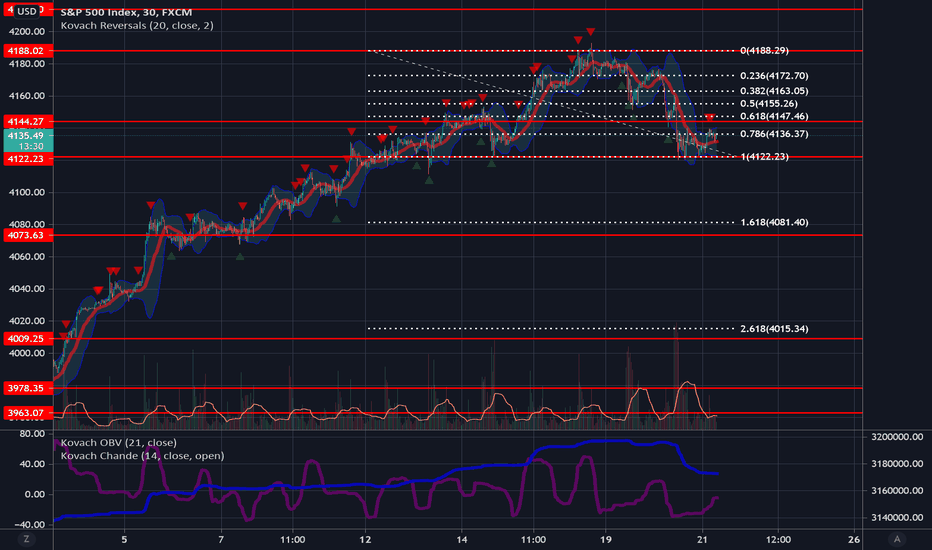Click the 4009.25 red price label

(x=27, y=339)
